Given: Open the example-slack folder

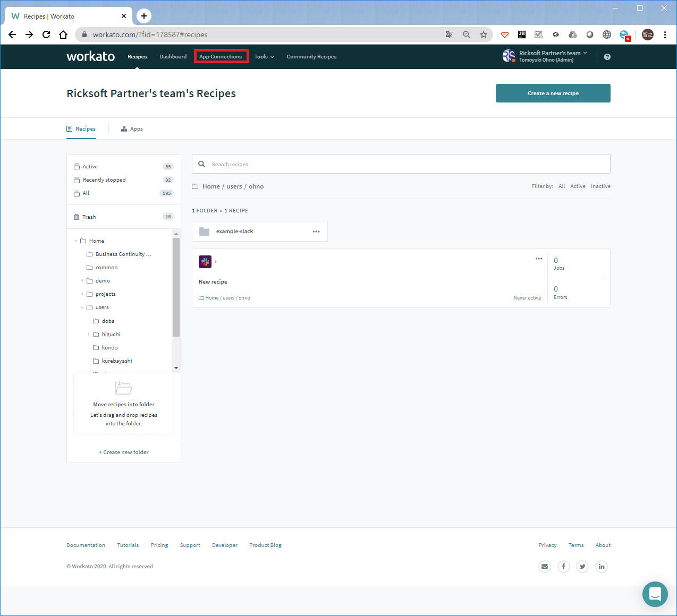Looking at the screenshot, I should [260, 232].
